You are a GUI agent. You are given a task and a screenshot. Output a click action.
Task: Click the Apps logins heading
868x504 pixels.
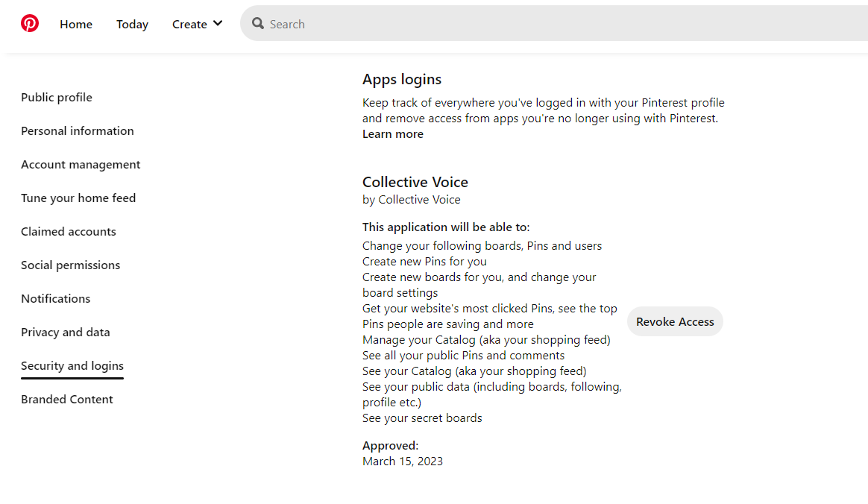402,79
